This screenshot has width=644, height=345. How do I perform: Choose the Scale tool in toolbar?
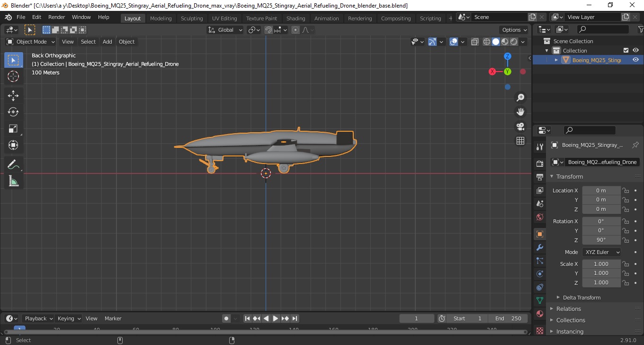13,128
